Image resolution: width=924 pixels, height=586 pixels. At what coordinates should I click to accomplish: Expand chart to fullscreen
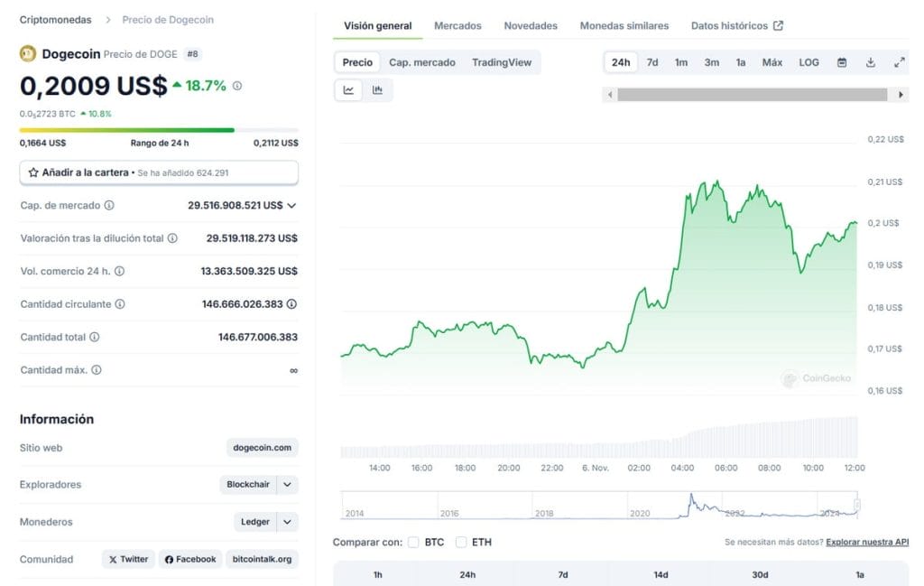tap(900, 62)
